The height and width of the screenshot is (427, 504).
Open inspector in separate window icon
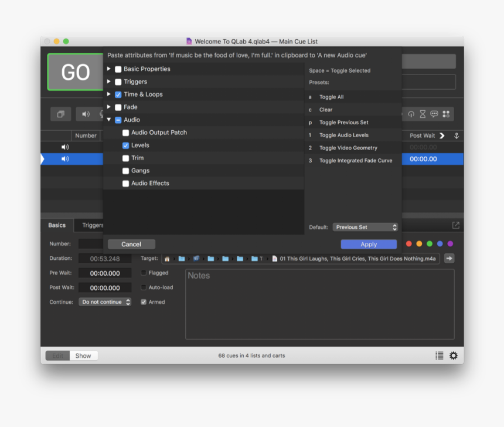[x=456, y=225]
